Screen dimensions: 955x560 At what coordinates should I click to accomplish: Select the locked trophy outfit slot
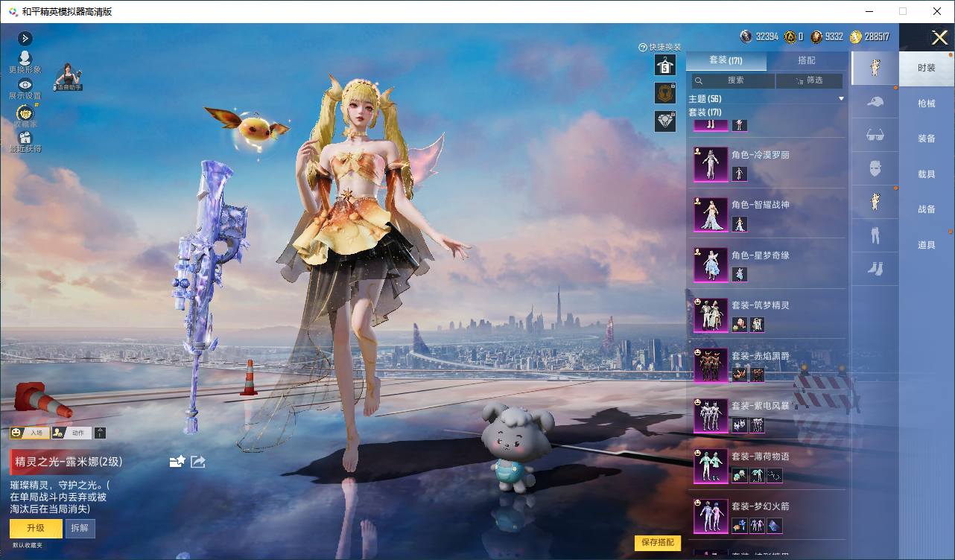[665, 93]
